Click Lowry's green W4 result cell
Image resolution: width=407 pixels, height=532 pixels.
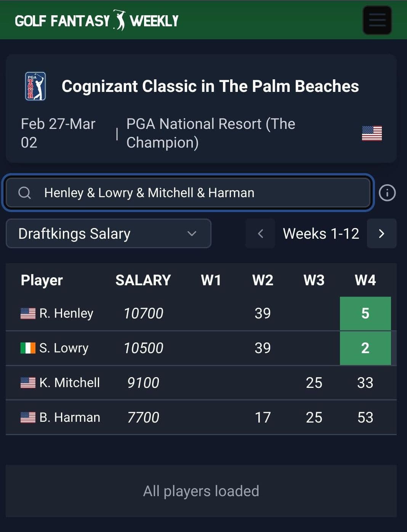click(365, 348)
